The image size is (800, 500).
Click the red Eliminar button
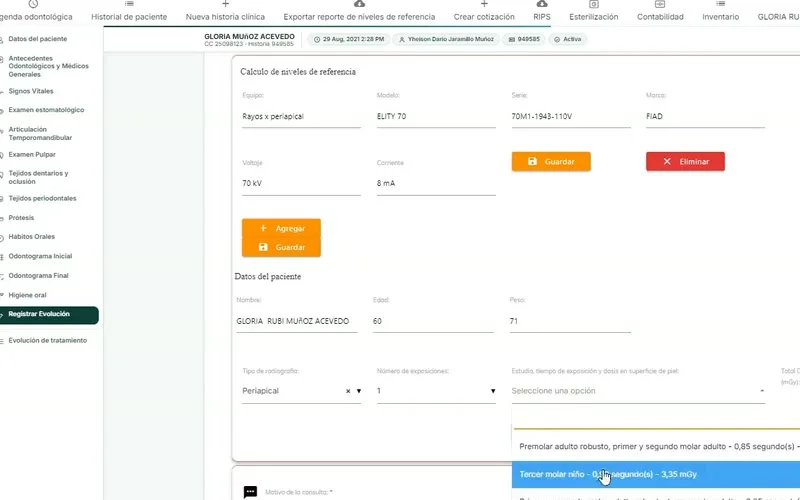(x=685, y=161)
